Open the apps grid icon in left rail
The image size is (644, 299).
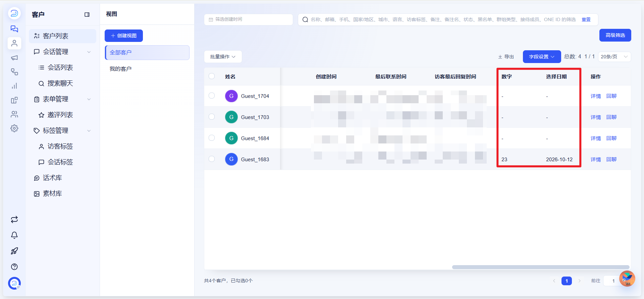(x=14, y=100)
